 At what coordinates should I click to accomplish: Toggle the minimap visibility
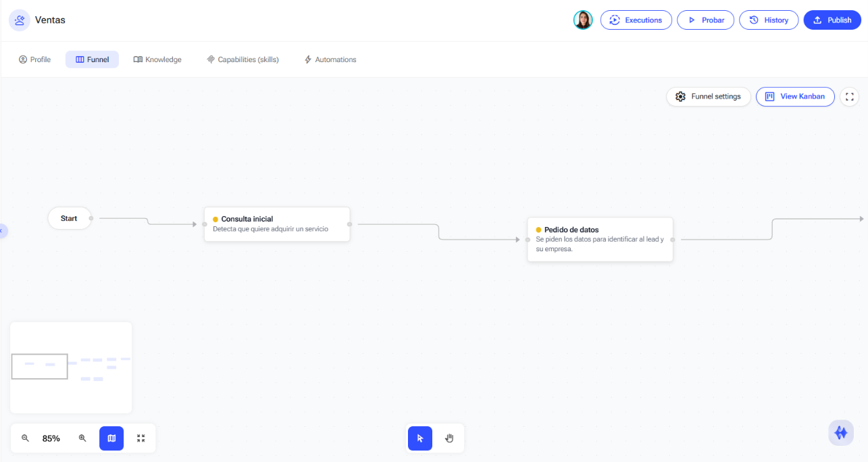[x=111, y=438]
